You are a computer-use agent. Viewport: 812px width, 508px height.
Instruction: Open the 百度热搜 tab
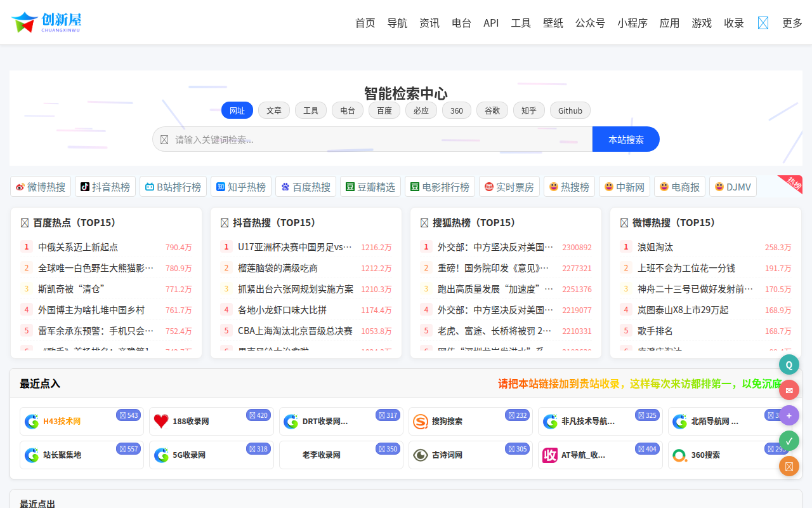306,187
